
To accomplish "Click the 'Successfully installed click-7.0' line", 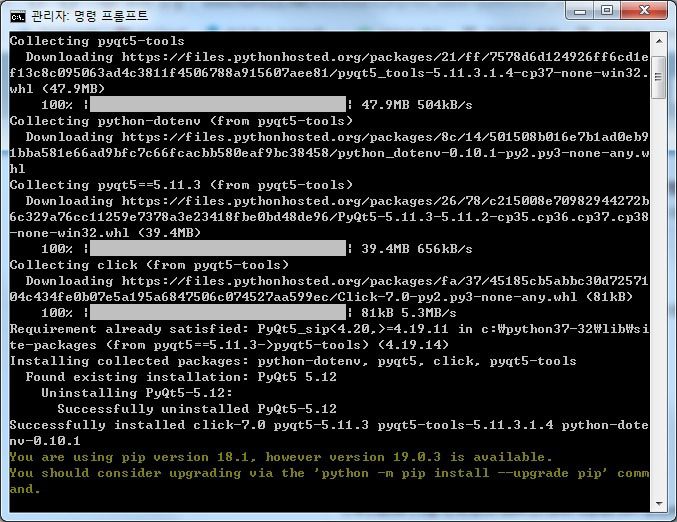I will pos(329,425).
